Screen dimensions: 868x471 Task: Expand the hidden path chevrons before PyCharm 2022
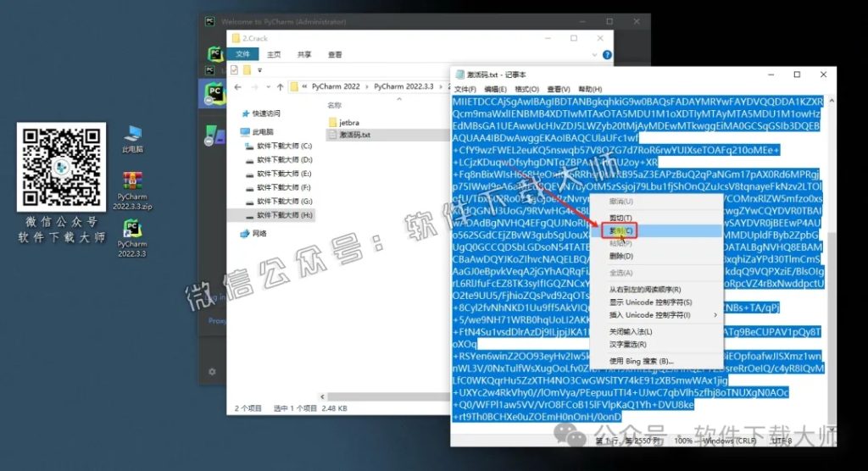(304, 87)
